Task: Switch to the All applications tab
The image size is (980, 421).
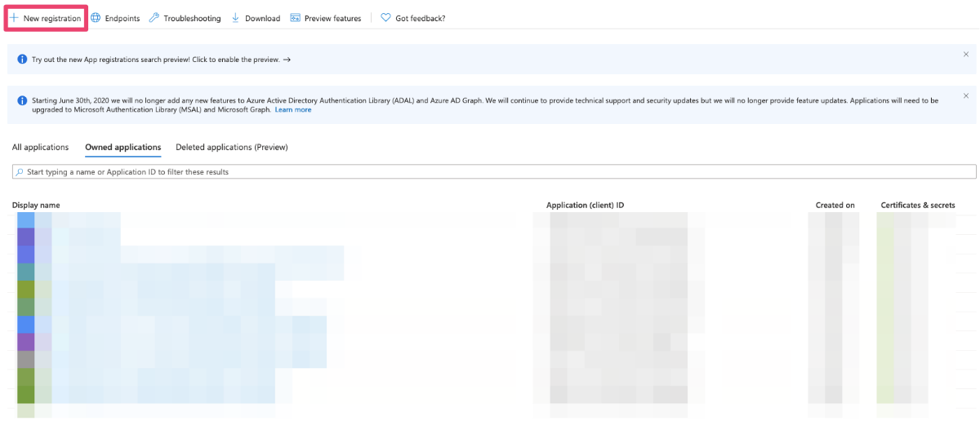Action: point(40,147)
